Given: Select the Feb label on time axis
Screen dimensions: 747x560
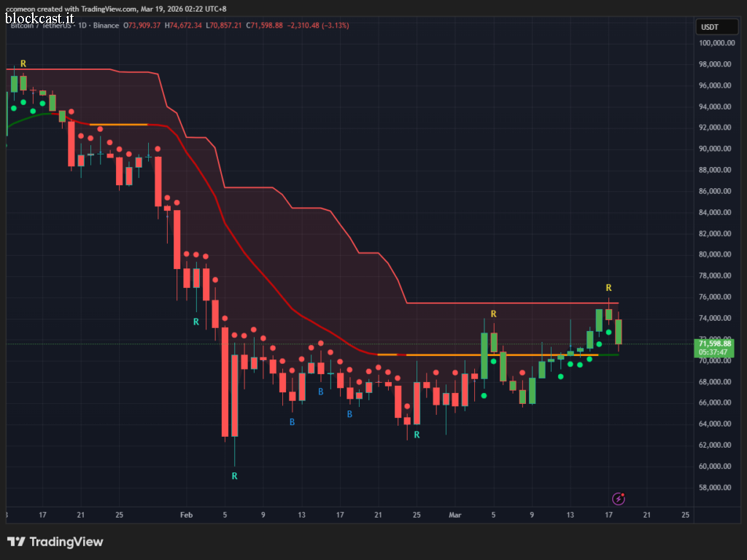Looking at the screenshot, I should (186, 515).
